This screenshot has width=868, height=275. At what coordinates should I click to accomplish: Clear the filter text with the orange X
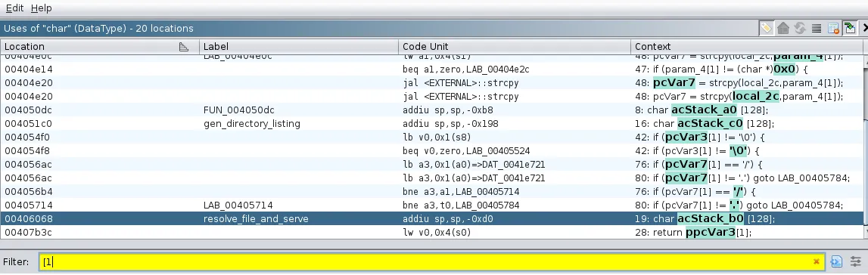coord(816,261)
